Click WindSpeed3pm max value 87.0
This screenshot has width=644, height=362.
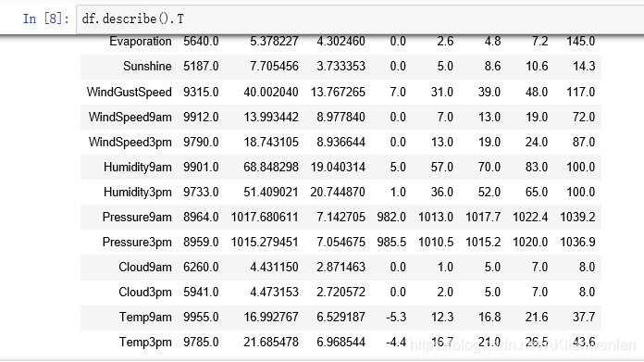tap(584, 143)
